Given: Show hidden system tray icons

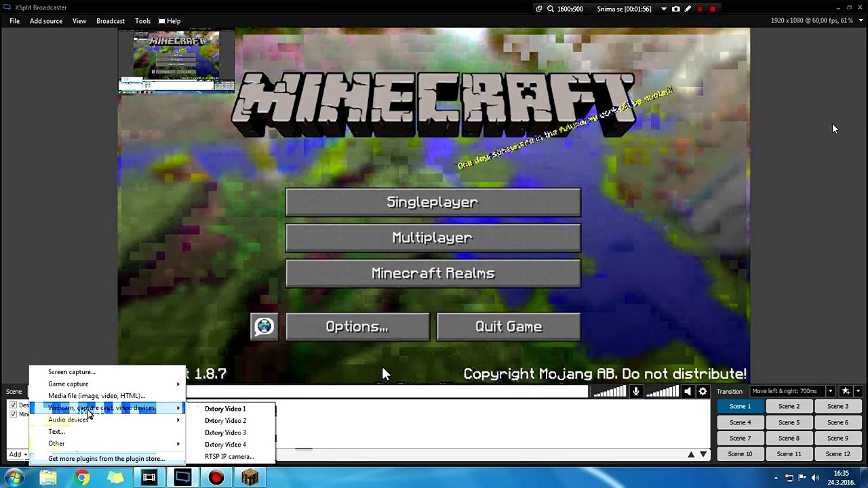Looking at the screenshot, I should coord(776,478).
